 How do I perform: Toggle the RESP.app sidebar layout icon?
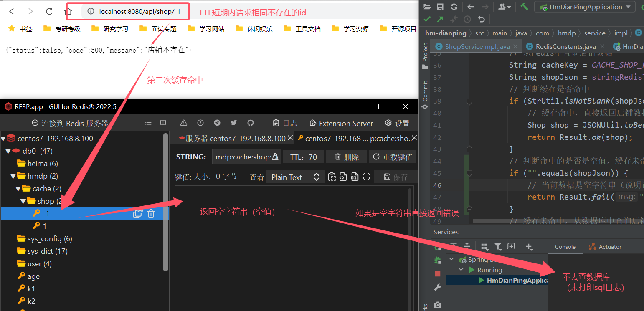pos(163,123)
